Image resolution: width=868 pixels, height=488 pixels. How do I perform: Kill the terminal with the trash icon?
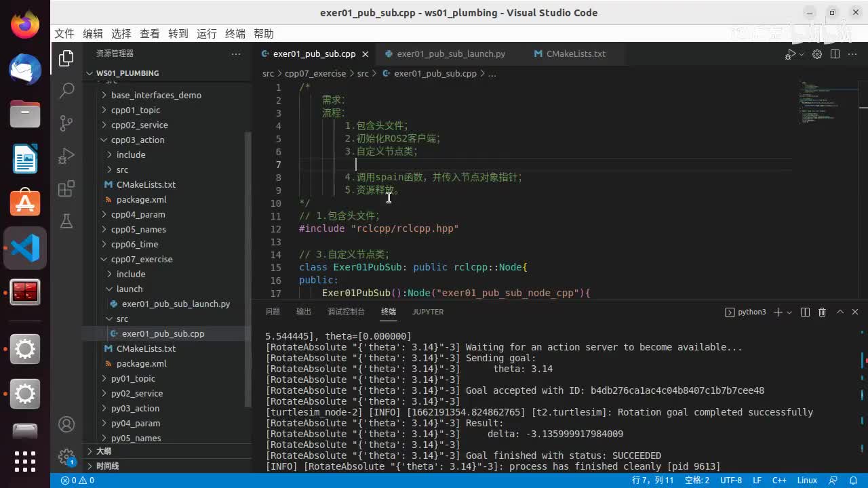[x=823, y=312]
